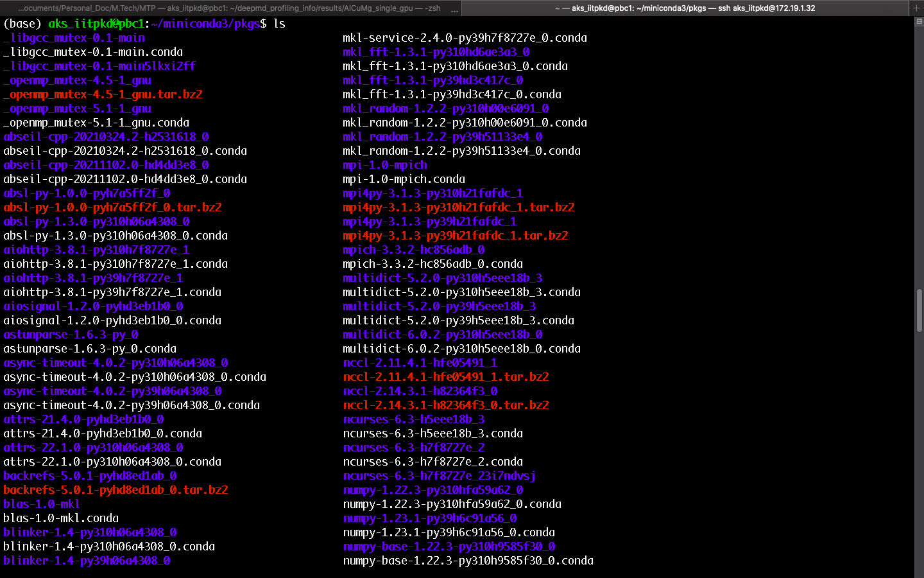This screenshot has height=578, width=924.
Task: Click numpy-1.23.1-py39h6c91a56_0.conda entry
Action: [449, 532]
